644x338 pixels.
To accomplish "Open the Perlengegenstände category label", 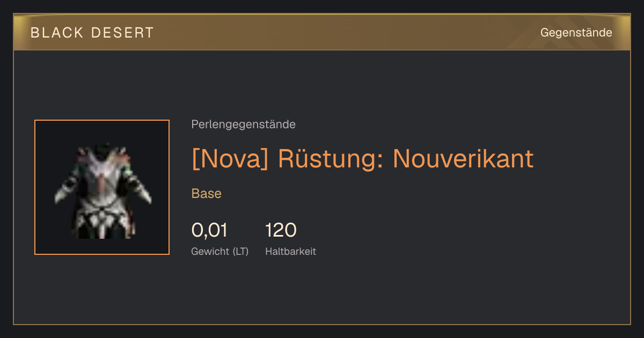I will coord(243,124).
